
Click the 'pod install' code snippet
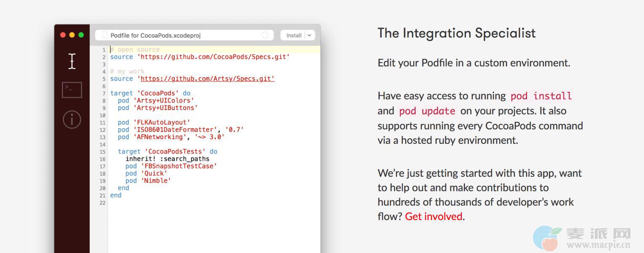541,96
